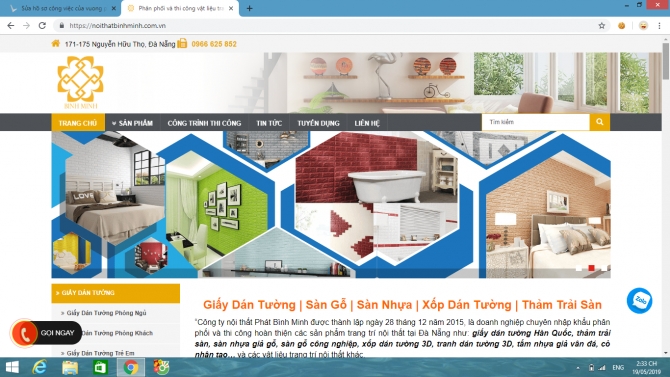Click the heading Giấy Dán Tường | Sàn Gỗ
The height and width of the screenshot is (377, 670).
click(x=403, y=305)
